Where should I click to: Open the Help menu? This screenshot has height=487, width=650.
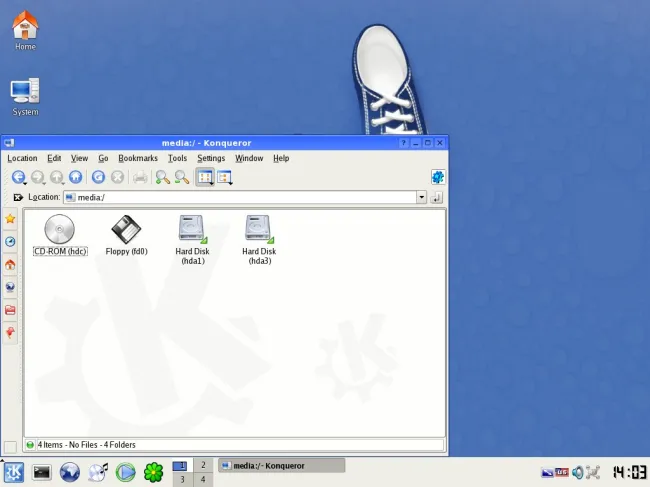tap(281, 158)
